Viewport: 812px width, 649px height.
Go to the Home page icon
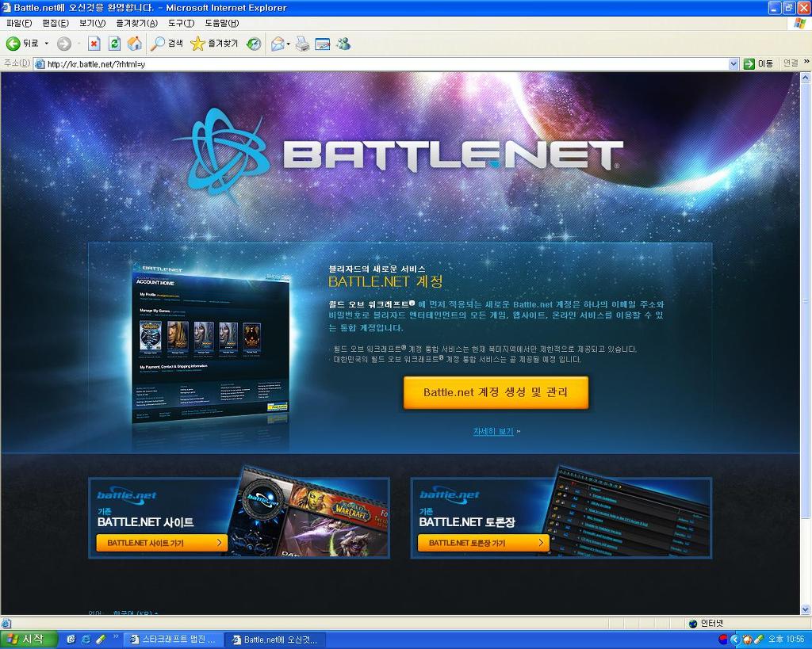click(135, 44)
